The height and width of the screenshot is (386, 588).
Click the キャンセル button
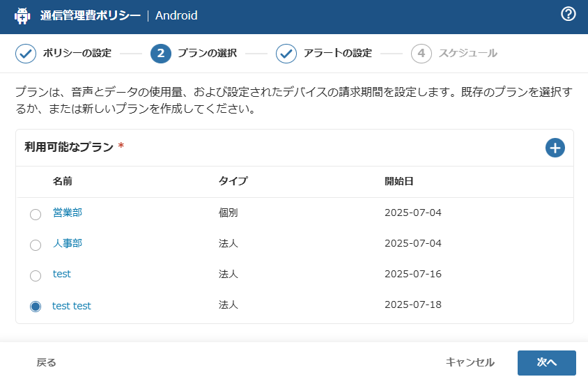[x=470, y=362]
